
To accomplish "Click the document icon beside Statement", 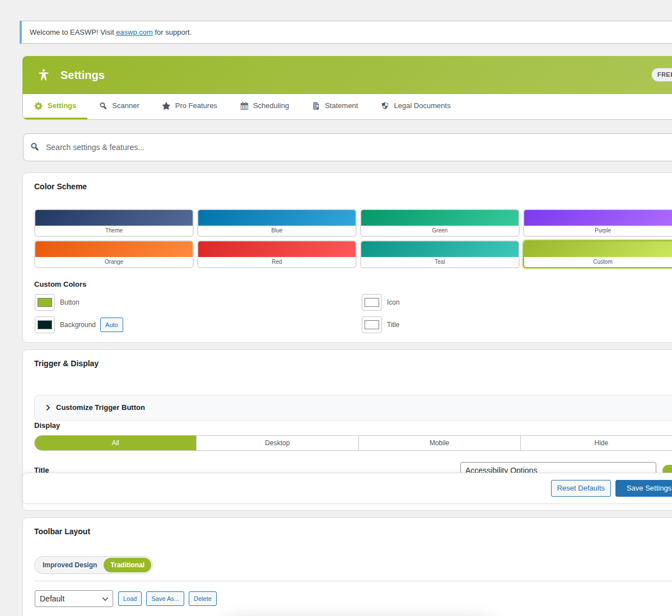I will pyautogui.click(x=315, y=105).
